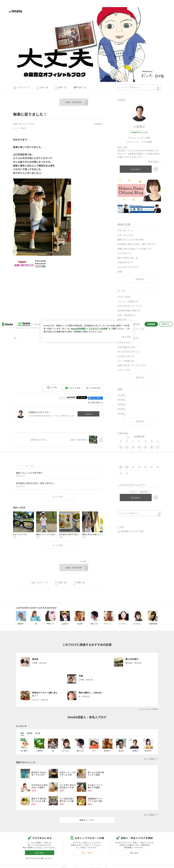174x868 pixels.
Task: Click the green はじめる button
Action: (40, 853)
